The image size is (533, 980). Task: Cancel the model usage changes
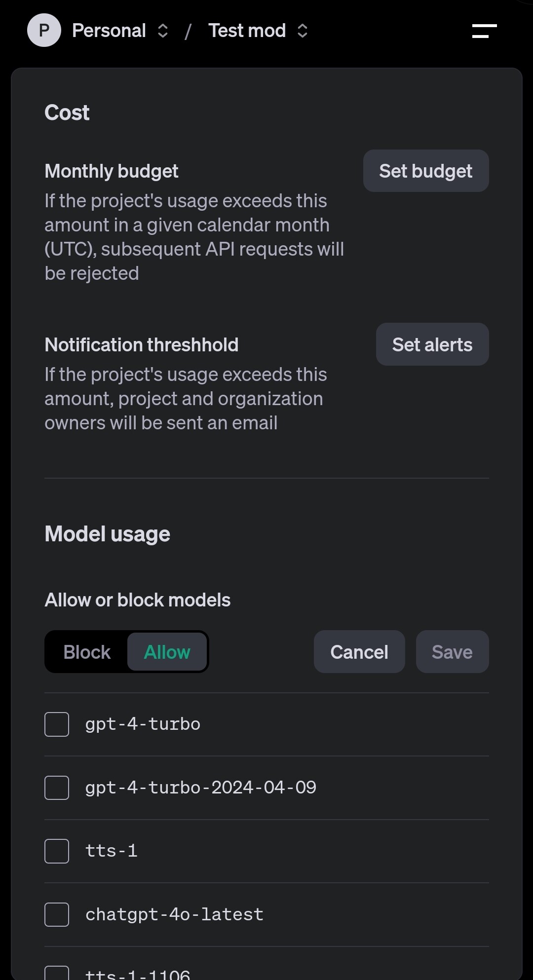tap(359, 652)
